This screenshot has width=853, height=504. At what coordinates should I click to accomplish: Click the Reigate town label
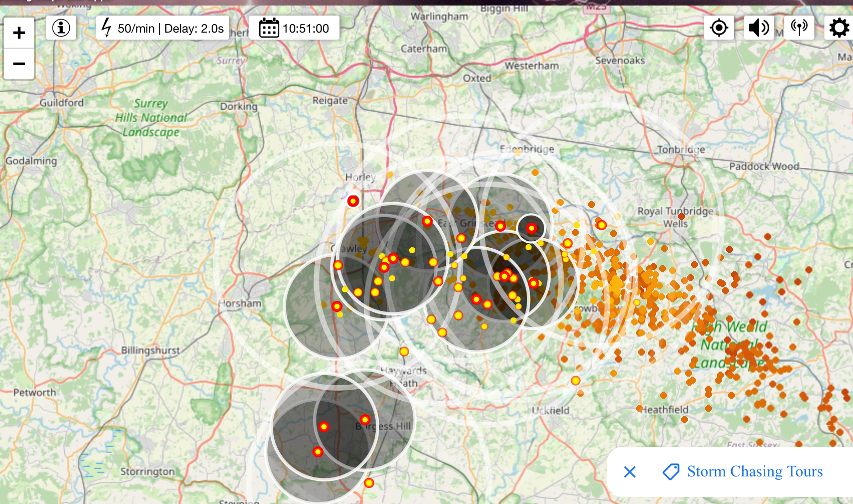[x=330, y=100]
